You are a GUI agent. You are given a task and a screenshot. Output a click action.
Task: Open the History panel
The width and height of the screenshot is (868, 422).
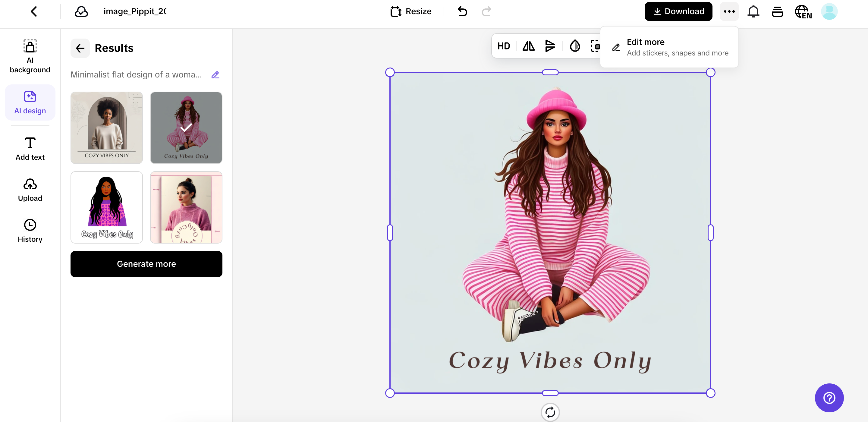click(x=30, y=231)
